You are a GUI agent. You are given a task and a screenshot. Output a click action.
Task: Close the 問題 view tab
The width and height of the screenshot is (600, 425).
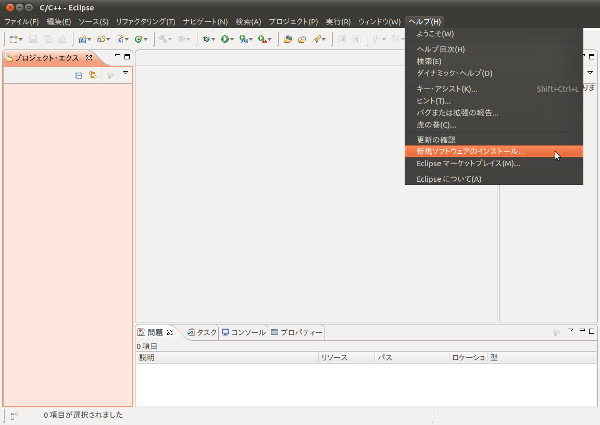[170, 332]
